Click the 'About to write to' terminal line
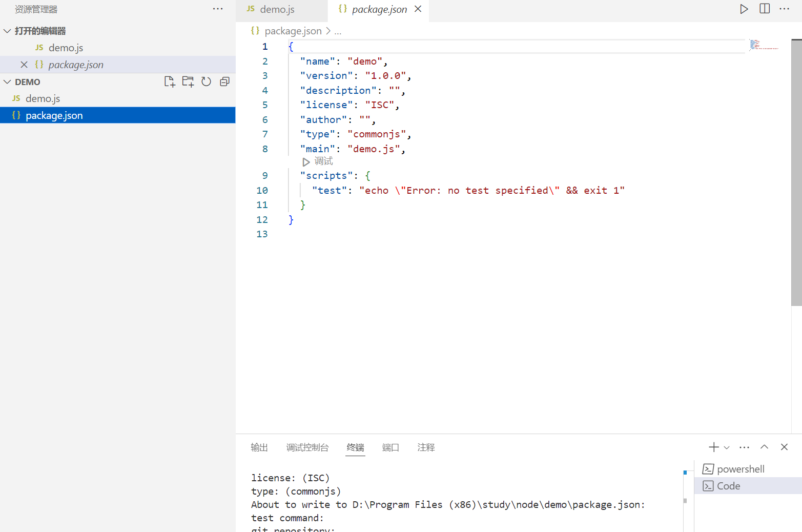 click(x=448, y=504)
